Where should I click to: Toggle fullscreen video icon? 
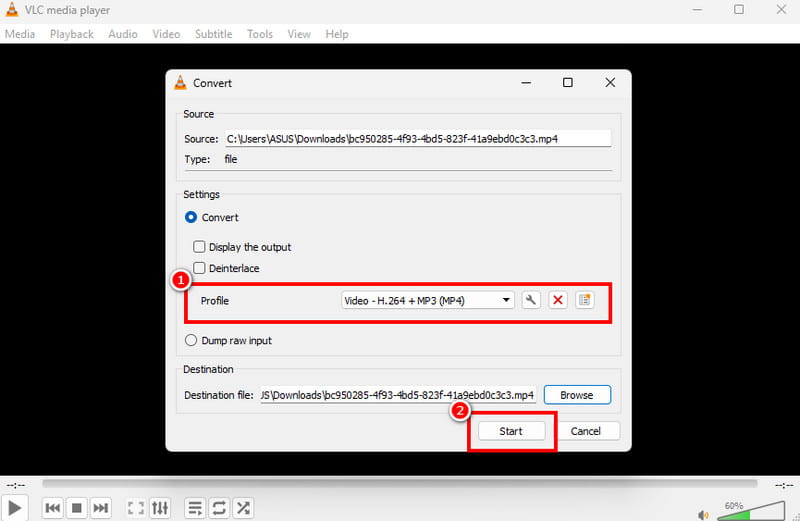(x=136, y=508)
